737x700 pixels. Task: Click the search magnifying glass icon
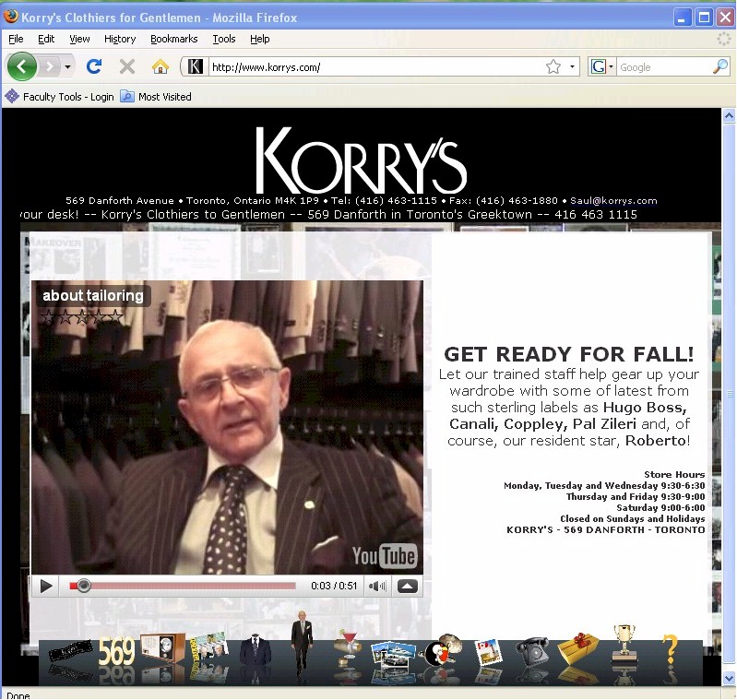click(720, 66)
